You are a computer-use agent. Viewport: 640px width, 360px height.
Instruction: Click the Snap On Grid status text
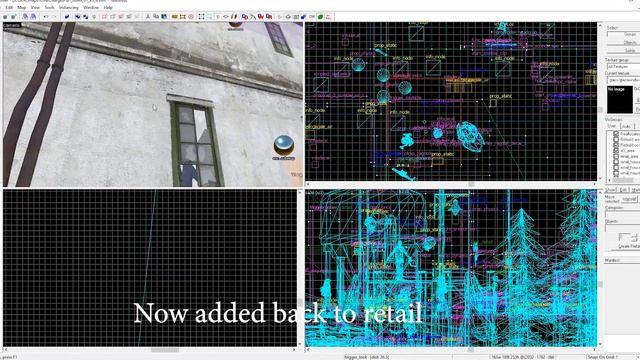coord(602,357)
